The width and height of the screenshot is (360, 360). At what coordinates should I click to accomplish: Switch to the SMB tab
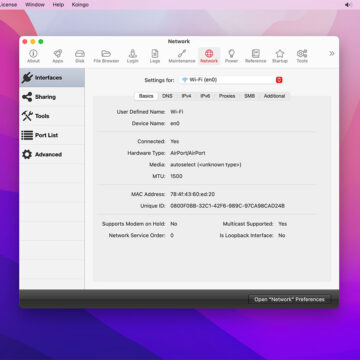coord(249,96)
